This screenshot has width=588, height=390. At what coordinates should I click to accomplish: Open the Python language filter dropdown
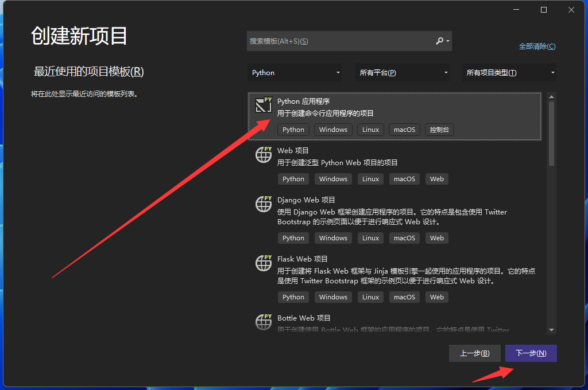pos(295,73)
